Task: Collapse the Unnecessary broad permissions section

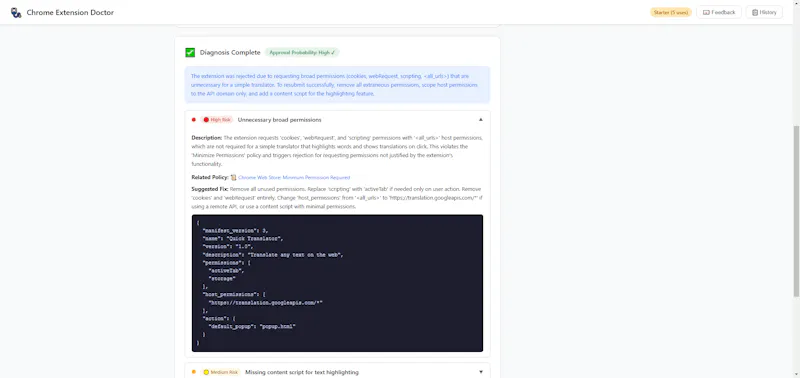Action: pyautogui.click(x=481, y=120)
